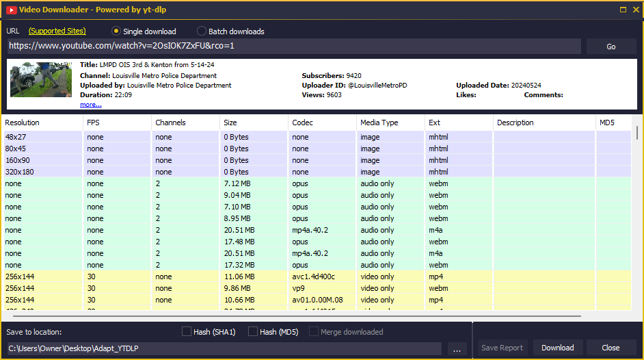Click the video thumbnail image
This screenshot has width=644, height=360.
40,79
